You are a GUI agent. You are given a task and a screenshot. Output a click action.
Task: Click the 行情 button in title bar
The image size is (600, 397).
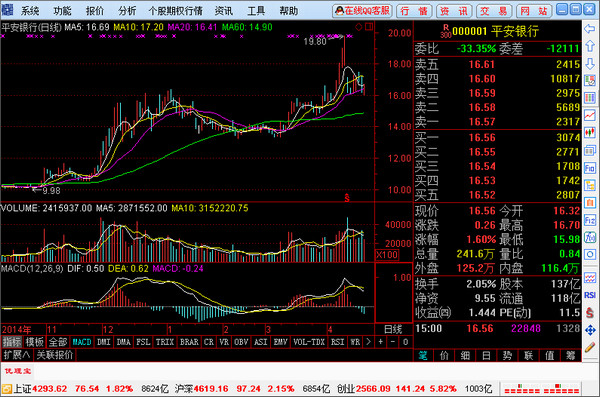[x=414, y=11]
